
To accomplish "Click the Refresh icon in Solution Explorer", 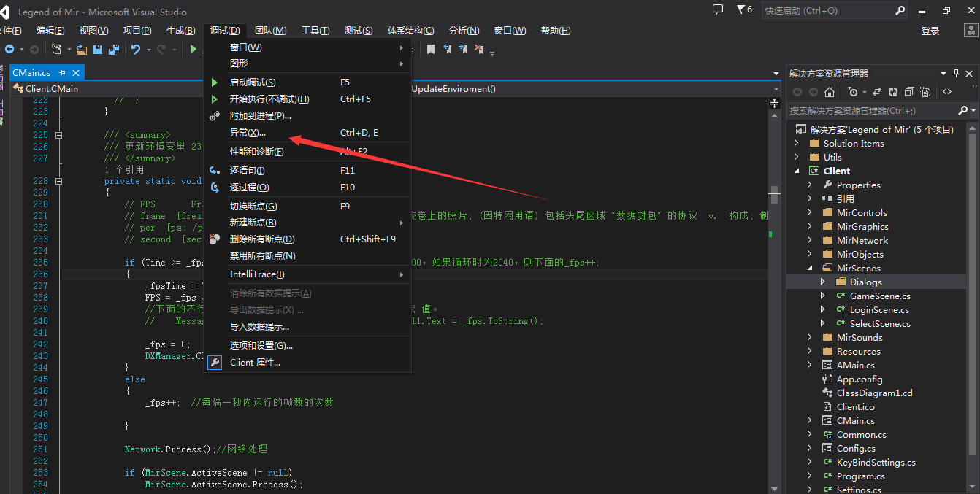I will (893, 92).
